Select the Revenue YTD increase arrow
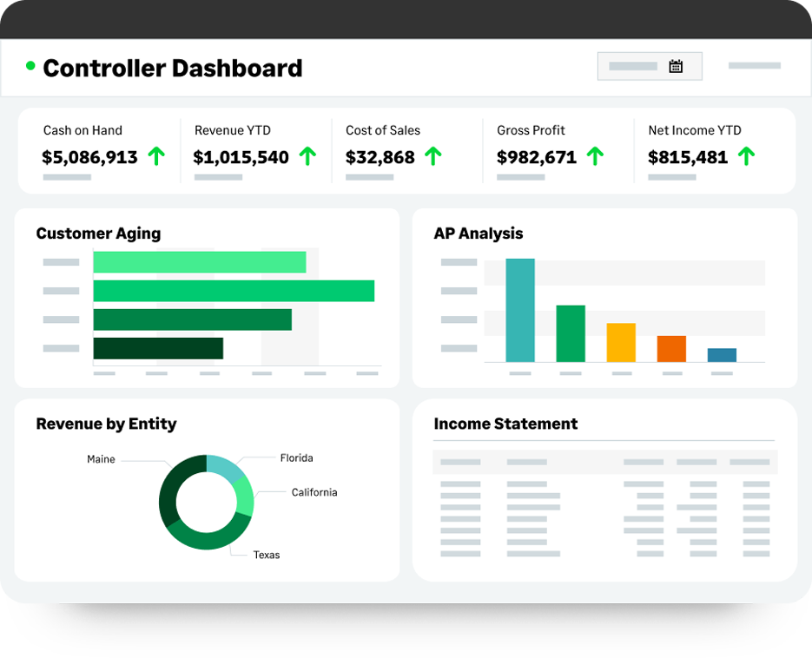This screenshot has width=812, height=658. (307, 156)
